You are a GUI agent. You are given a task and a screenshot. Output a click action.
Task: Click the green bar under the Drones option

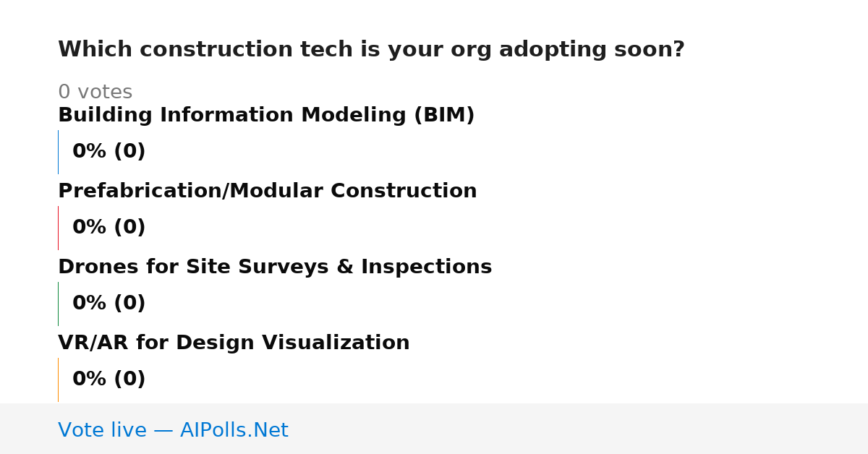pos(58,304)
